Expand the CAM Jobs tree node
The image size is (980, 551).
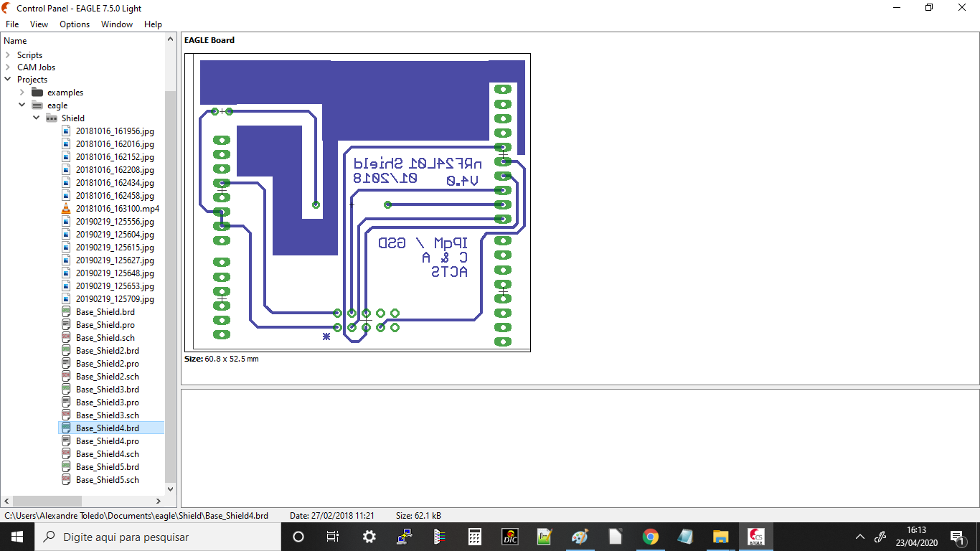(8, 67)
